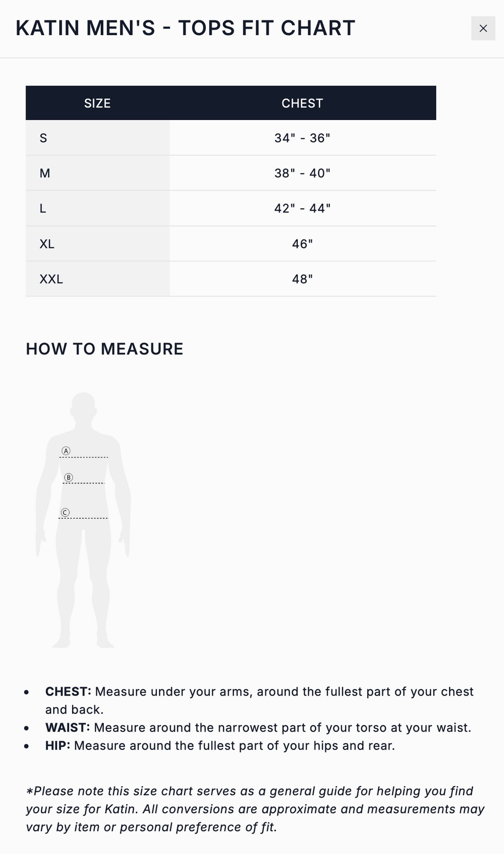The height and width of the screenshot is (854, 504).
Task: Click the circled C hip marker
Action: (x=65, y=512)
